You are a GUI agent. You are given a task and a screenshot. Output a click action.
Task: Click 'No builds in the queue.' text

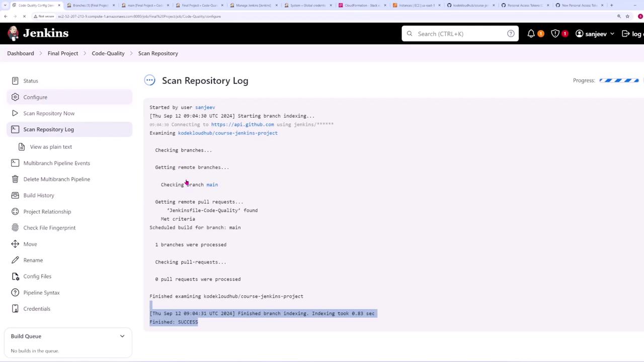35,351
